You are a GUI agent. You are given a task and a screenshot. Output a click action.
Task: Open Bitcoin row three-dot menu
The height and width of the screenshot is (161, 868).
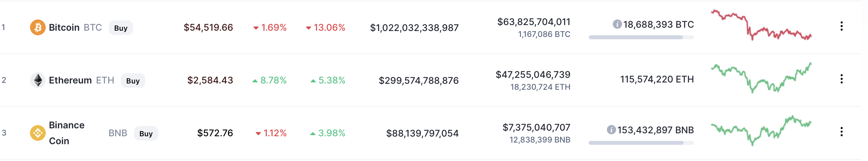pos(841,26)
